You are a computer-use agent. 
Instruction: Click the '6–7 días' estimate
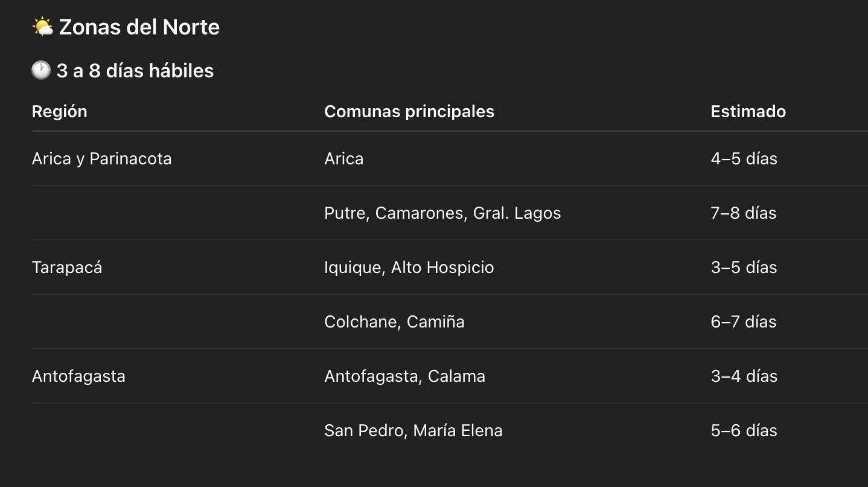pyautogui.click(x=744, y=322)
